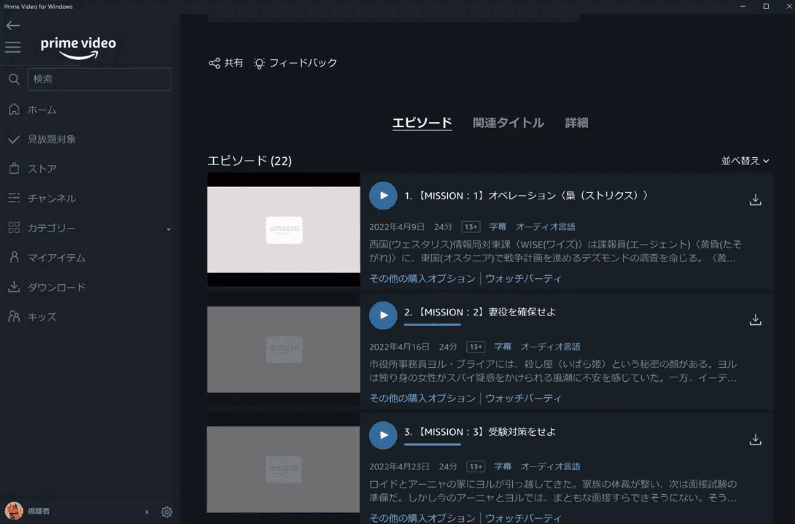Click the channels icon beside チャンネル
The width and height of the screenshot is (795, 524).
14,198
